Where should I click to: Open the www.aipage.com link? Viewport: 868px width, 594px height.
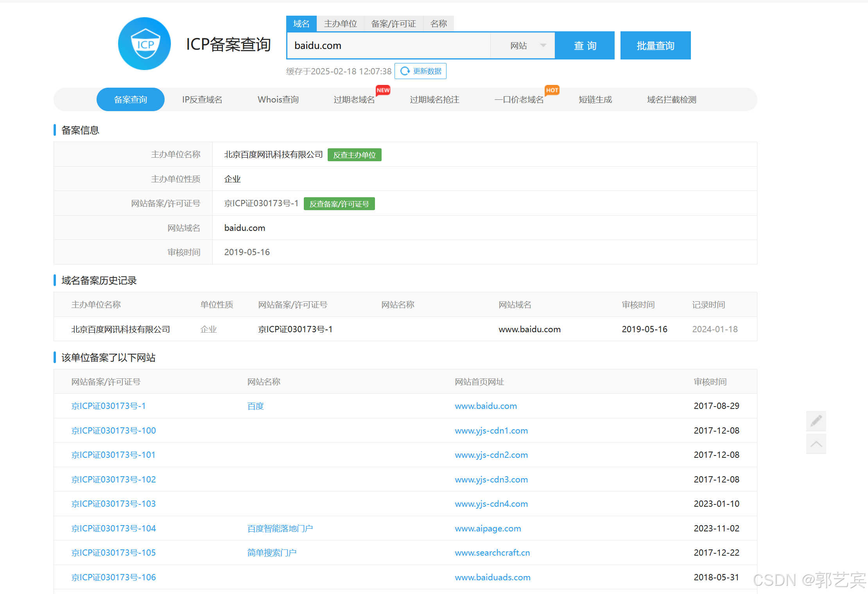coord(488,528)
